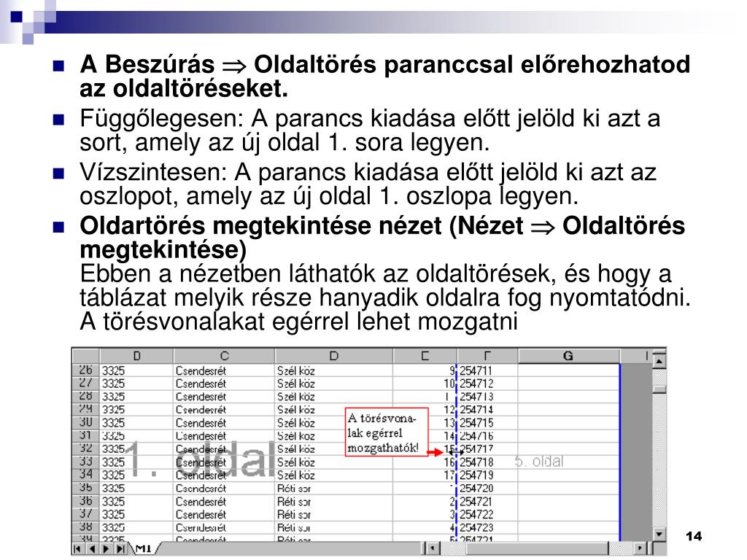Viewport: 747px width, 560px height.
Task: Select column G header
Action: [x=568, y=356]
